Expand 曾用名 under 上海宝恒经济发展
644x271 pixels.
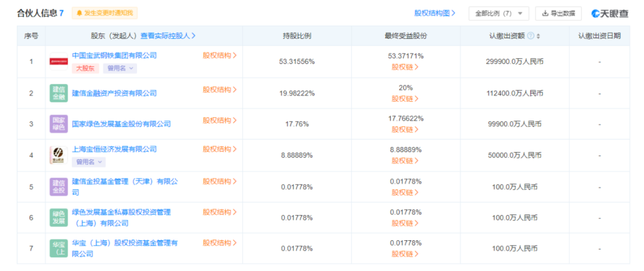pos(89,162)
